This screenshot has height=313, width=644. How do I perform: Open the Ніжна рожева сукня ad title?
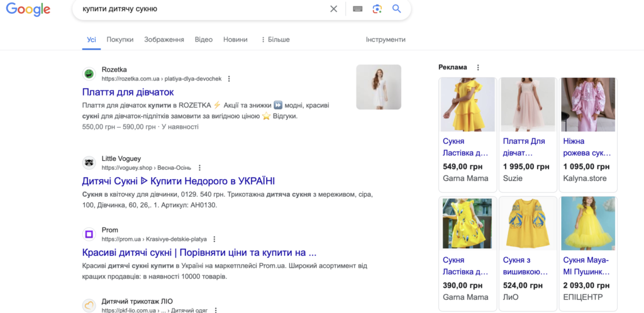click(587, 147)
